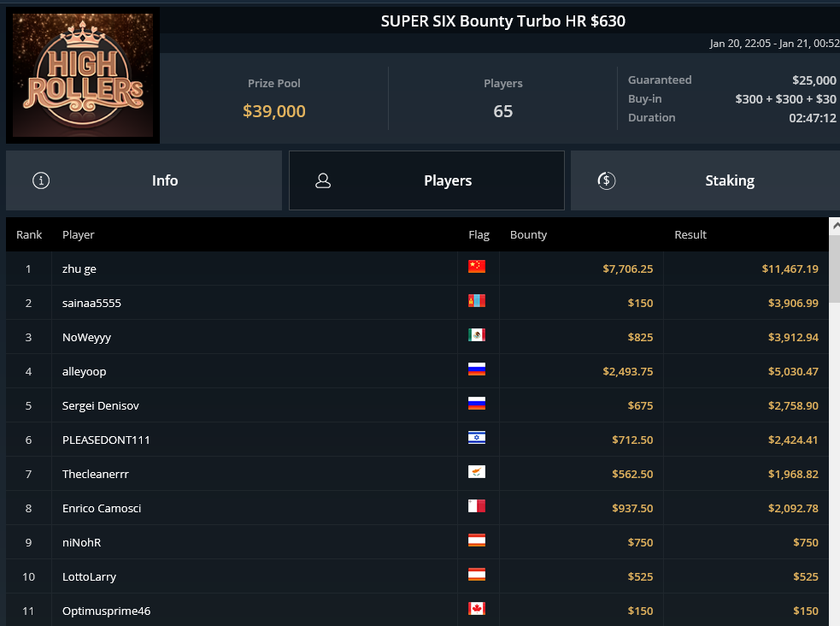Click the $937.50 bounty value
Screen dimensions: 840x626
click(x=632, y=509)
